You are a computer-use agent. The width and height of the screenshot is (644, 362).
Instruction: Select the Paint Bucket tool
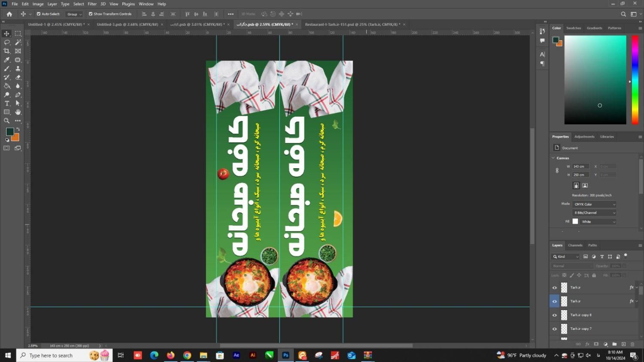point(7,86)
